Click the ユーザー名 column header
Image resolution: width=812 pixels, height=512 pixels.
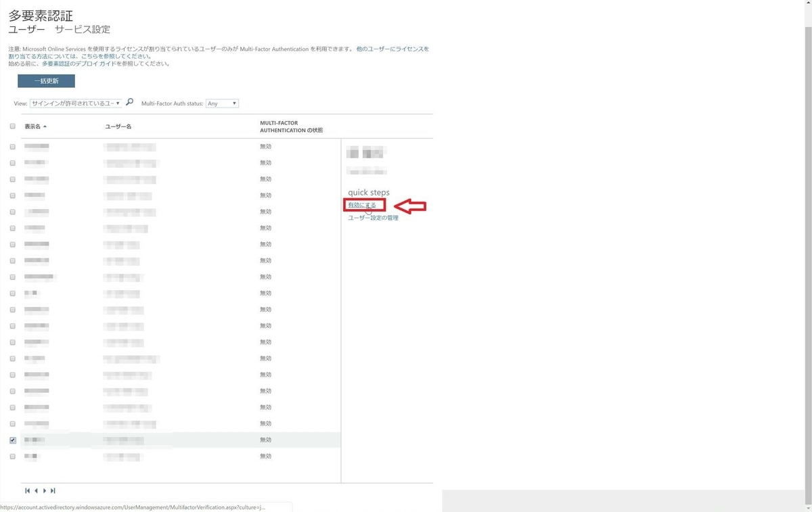118,126
